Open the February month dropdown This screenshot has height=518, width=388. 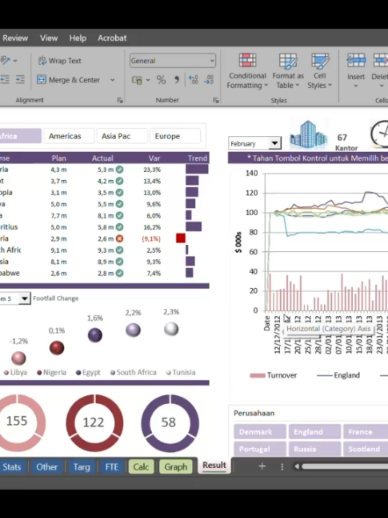(275, 143)
